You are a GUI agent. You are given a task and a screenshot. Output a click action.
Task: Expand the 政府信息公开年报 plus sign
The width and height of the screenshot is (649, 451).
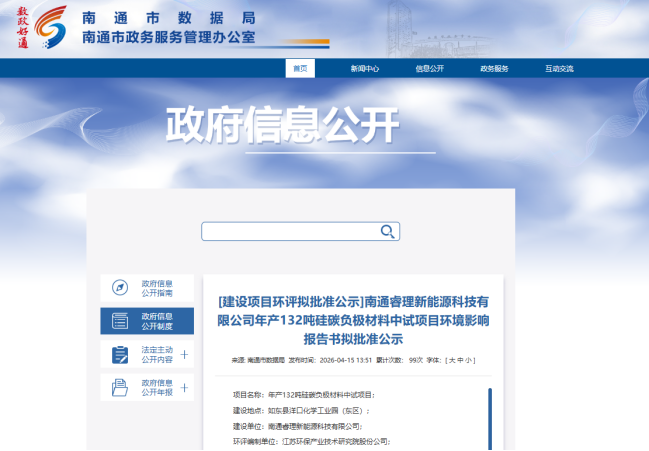[x=185, y=388]
